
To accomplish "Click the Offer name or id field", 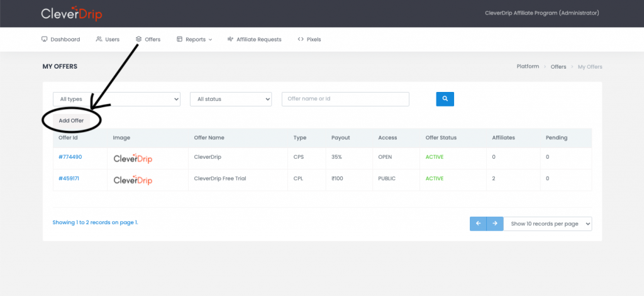I will [x=345, y=99].
